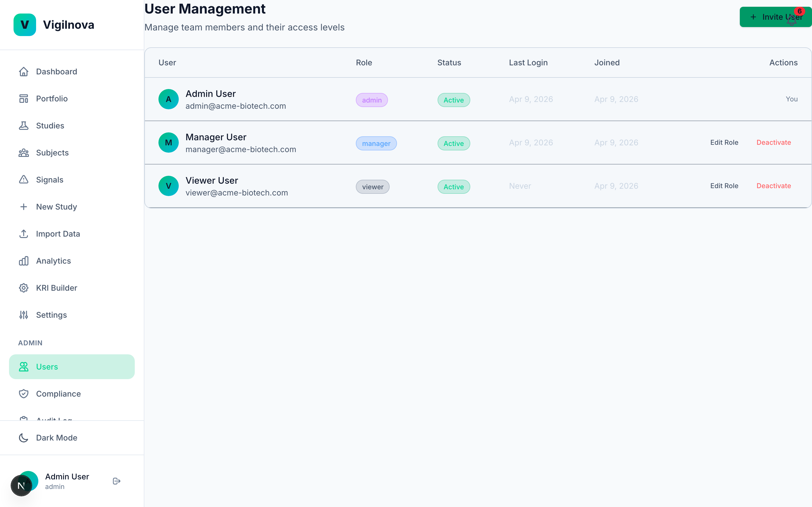Open Studies using the flask icon
This screenshot has height=507, width=812.
(23, 125)
